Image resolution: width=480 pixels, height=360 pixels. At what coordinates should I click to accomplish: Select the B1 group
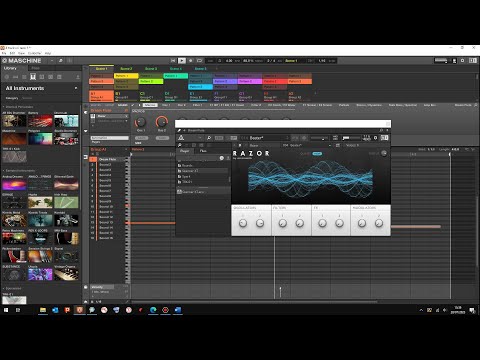click(126, 96)
